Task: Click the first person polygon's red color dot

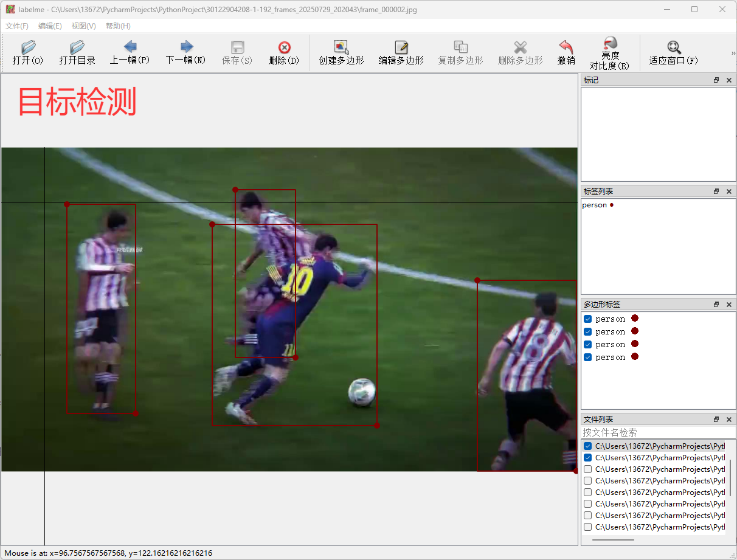Action: click(x=635, y=318)
